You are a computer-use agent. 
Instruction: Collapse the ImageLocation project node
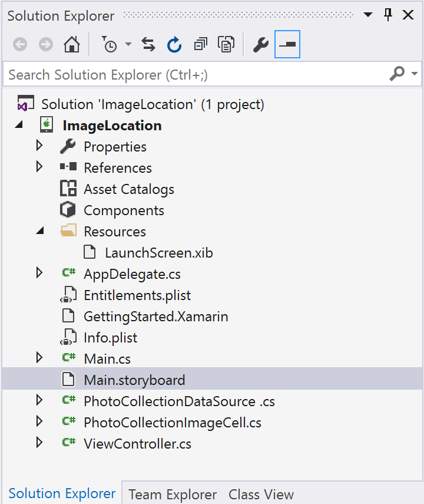[x=19, y=126]
